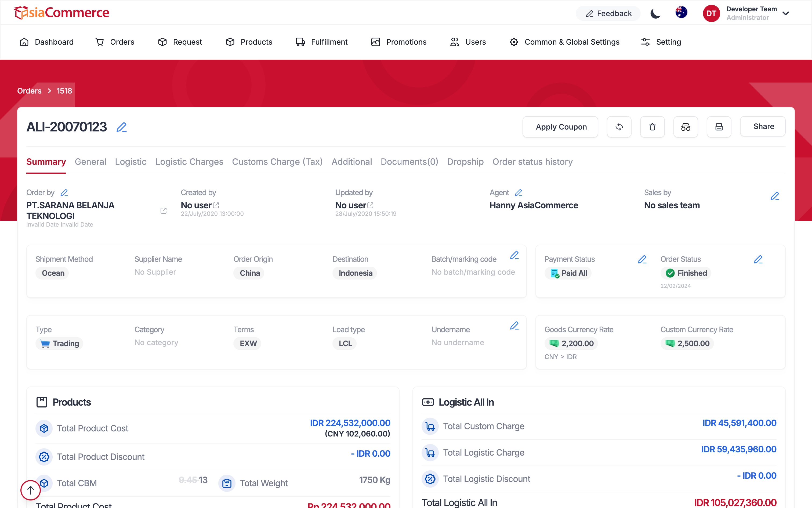Switch to Order status history tab
Viewport: 812px width, 508px height.
coord(532,162)
